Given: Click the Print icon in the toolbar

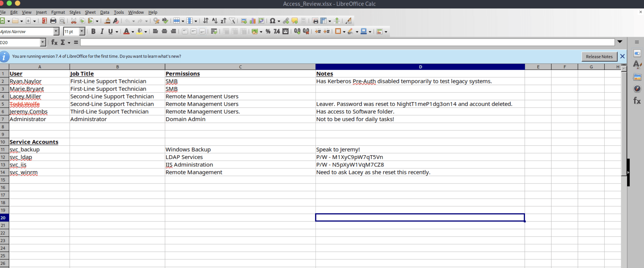Looking at the screenshot, I should [x=53, y=21].
